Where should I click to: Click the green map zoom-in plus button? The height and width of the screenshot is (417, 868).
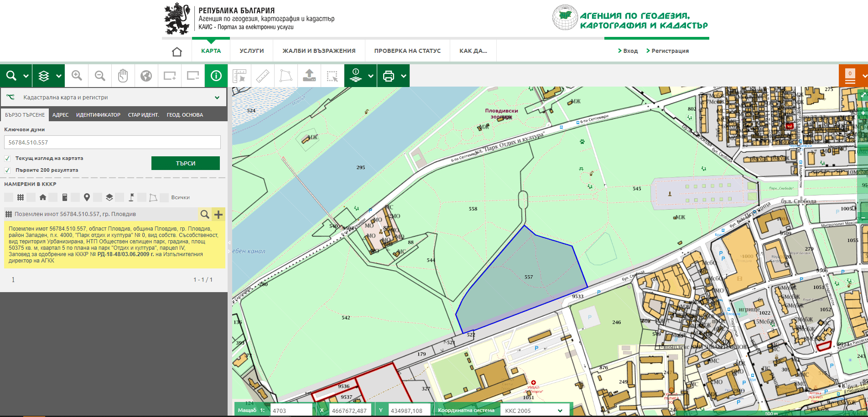(x=863, y=113)
